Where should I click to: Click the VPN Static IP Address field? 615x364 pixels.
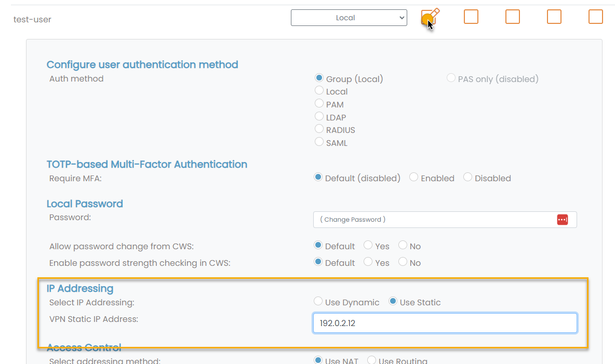point(445,323)
